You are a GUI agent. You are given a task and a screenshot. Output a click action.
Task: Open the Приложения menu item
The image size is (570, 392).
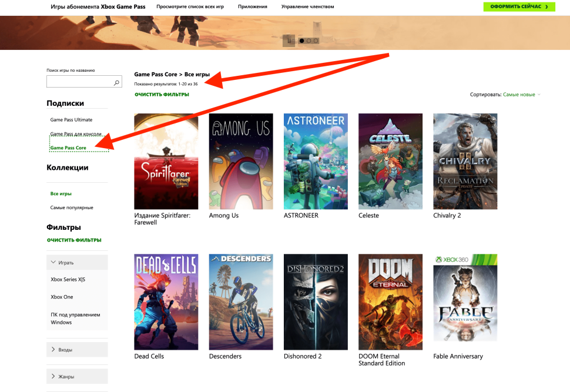coord(253,6)
